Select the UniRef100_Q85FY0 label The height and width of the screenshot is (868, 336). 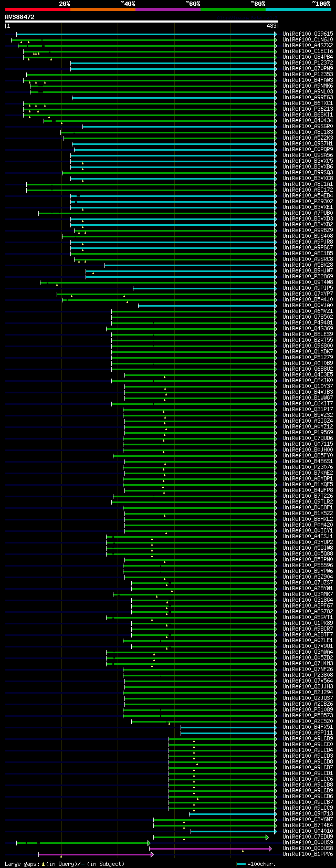(308, 456)
